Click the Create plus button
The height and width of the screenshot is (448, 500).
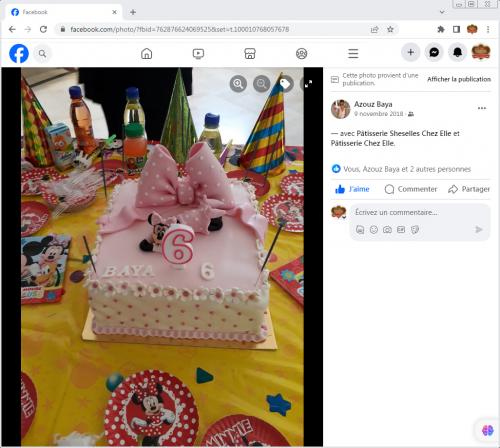[x=411, y=52]
